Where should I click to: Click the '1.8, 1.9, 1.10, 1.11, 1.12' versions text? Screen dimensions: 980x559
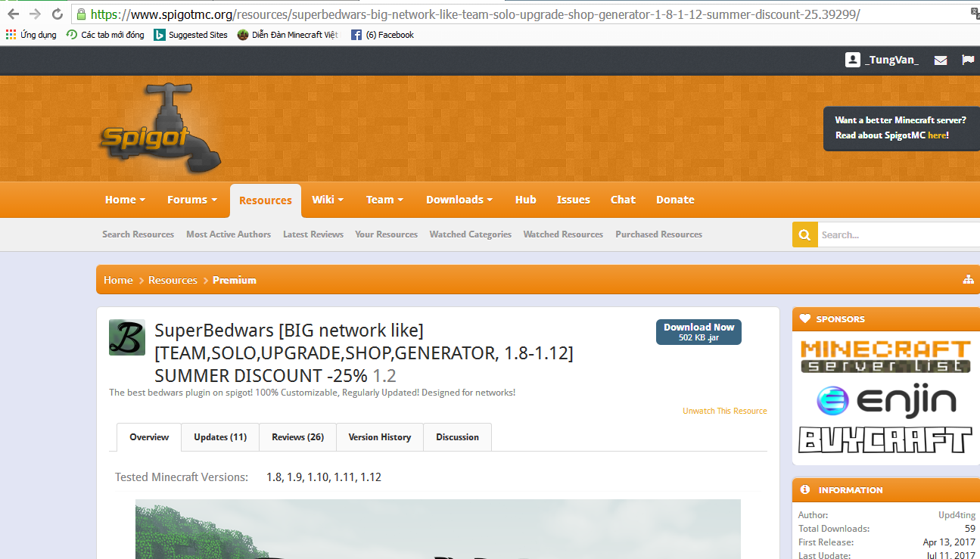click(324, 477)
